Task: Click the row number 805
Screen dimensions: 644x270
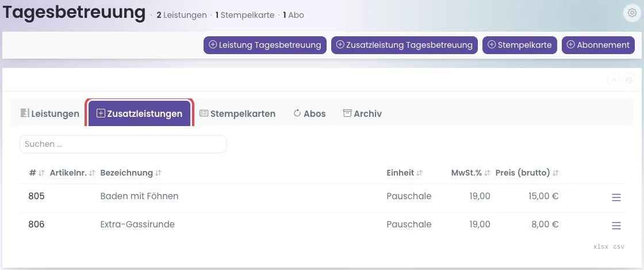Action: pyautogui.click(x=36, y=196)
